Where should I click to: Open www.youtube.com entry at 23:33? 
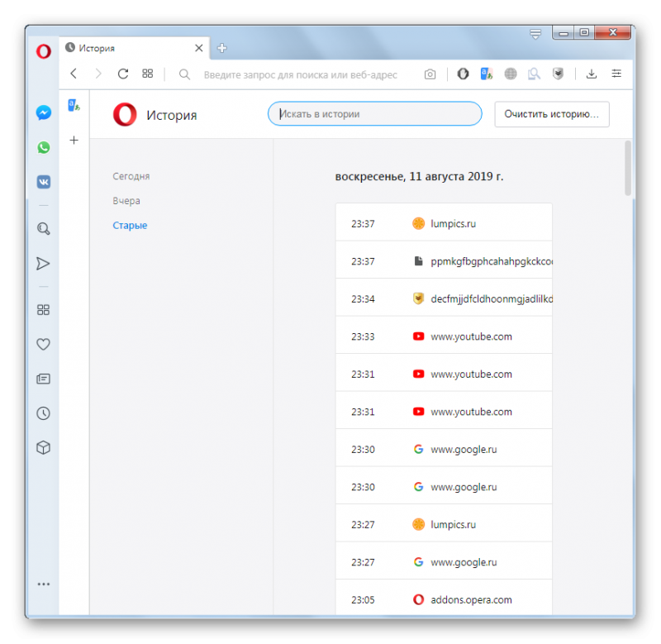click(444, 335)
